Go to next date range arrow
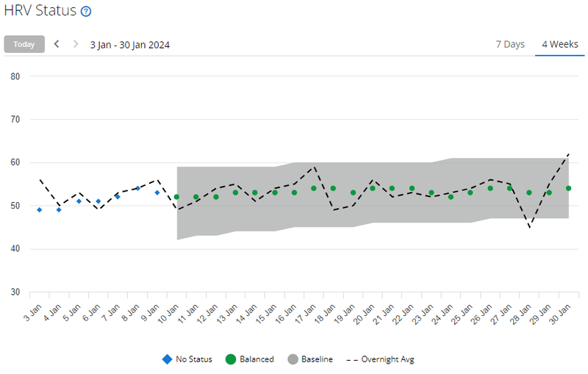588x374 pixels. coord(75,44)
